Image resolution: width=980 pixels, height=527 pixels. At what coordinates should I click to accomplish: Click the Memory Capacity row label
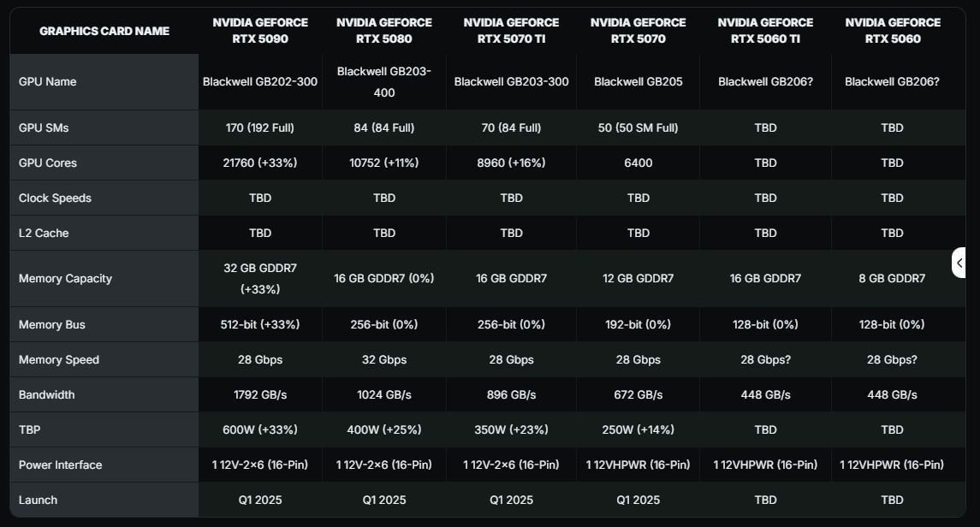click(x=65, y=279)
